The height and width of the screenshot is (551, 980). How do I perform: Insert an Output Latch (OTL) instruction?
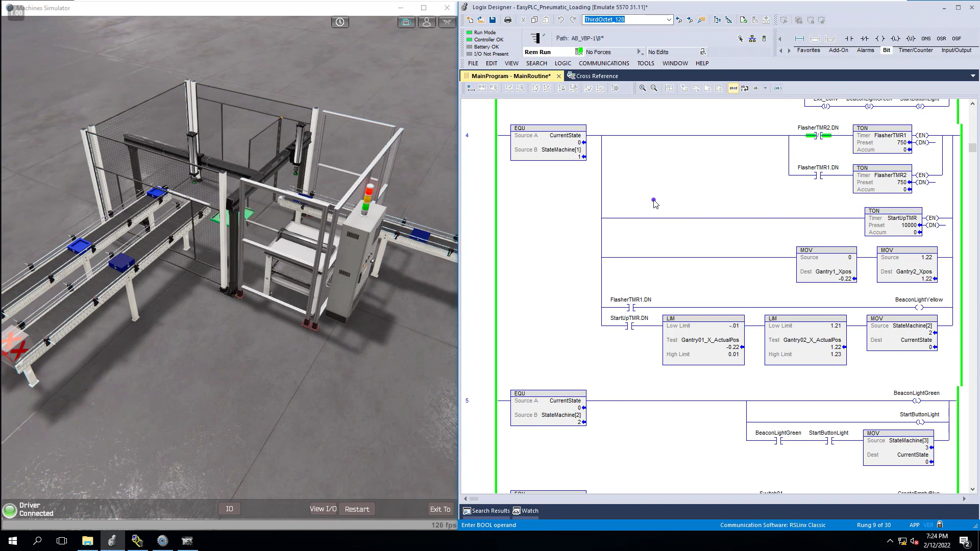(x=895, y=39)
